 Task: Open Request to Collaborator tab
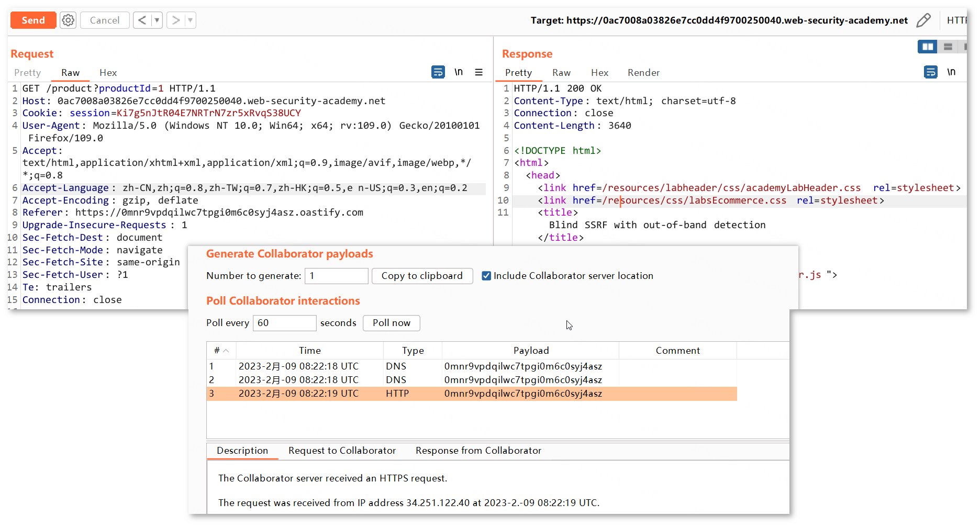tap(342, 451)
